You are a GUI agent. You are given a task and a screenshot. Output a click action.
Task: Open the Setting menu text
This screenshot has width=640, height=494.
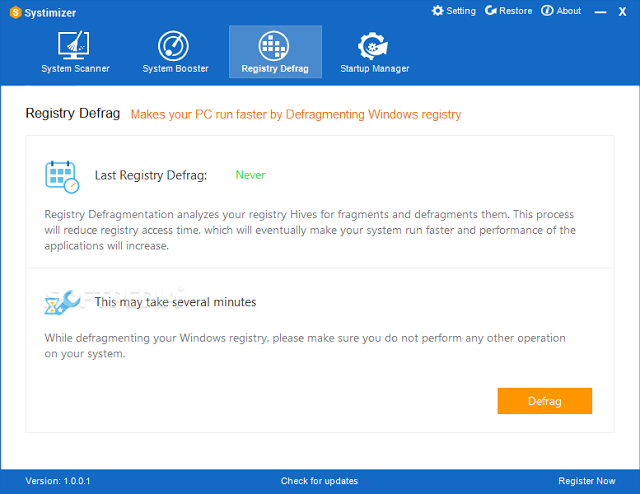pos(461,11)
